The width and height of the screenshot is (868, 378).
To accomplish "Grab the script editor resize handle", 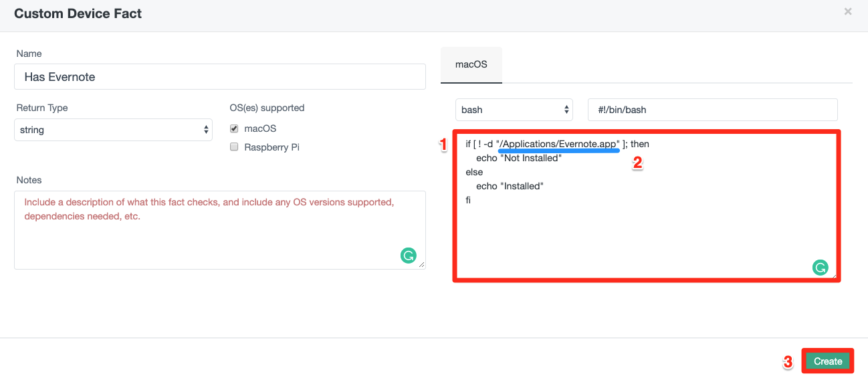I will click(833, 275).
